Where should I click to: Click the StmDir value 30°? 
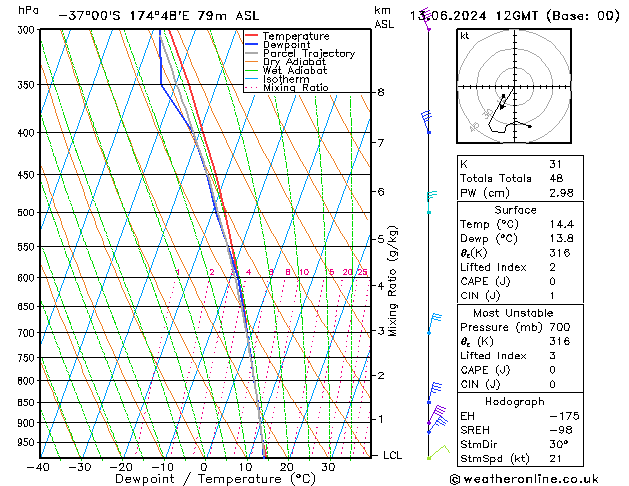click(558, 444)
